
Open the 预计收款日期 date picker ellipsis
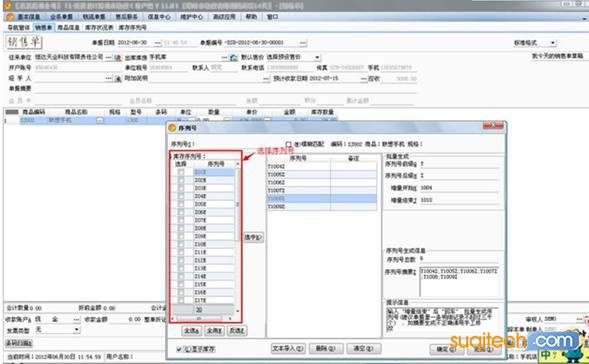(363, 79)
